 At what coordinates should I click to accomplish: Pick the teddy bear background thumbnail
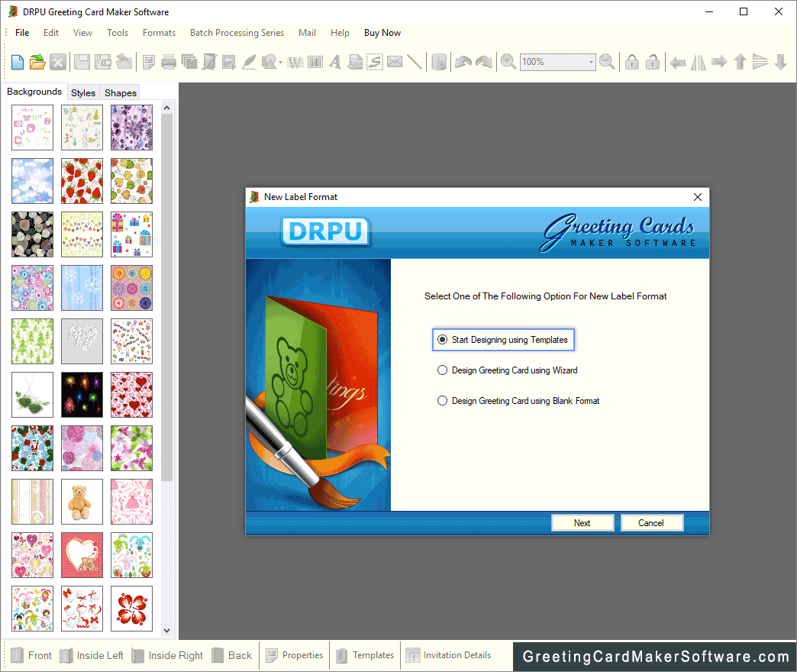tap(82, 502)
